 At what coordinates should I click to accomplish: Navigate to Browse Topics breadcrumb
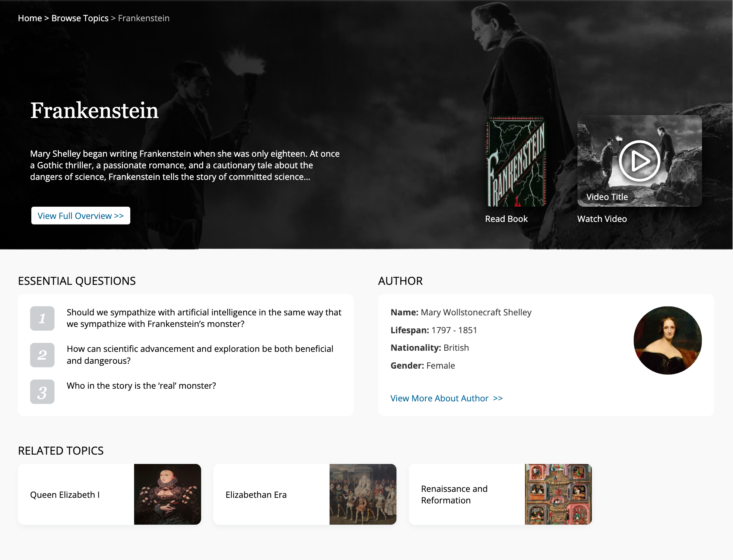[80, 18]
